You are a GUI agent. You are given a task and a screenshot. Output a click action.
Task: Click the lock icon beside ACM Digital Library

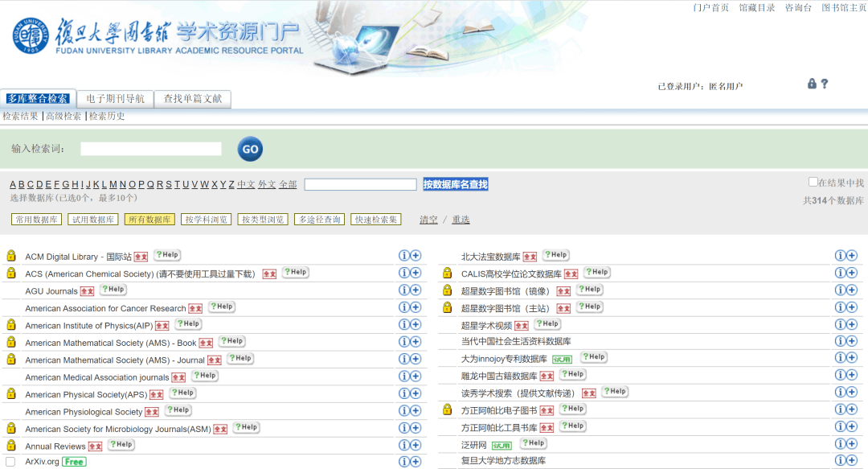click(11, 256)
